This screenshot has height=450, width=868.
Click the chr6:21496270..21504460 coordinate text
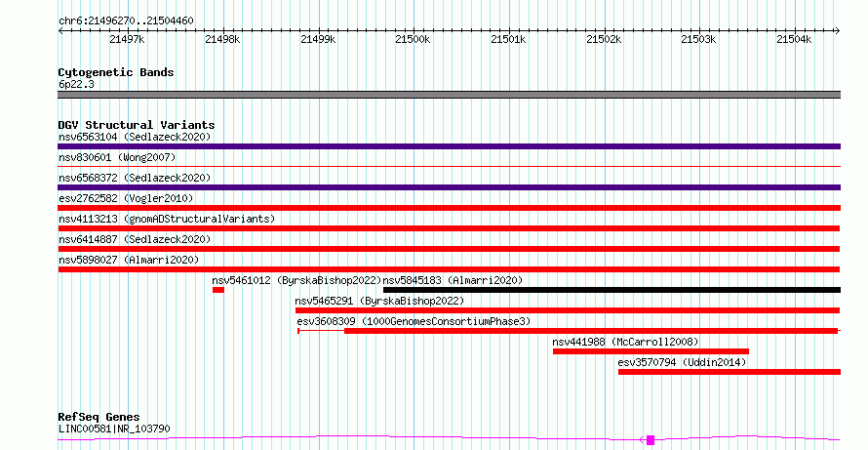[x=126, y=21]
